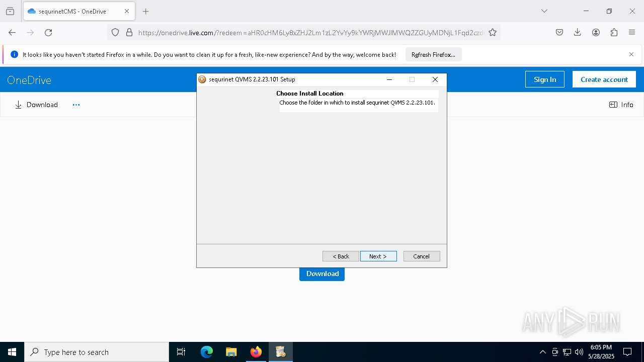
Task: Go back to previous browser page
Action: point(12,32)
